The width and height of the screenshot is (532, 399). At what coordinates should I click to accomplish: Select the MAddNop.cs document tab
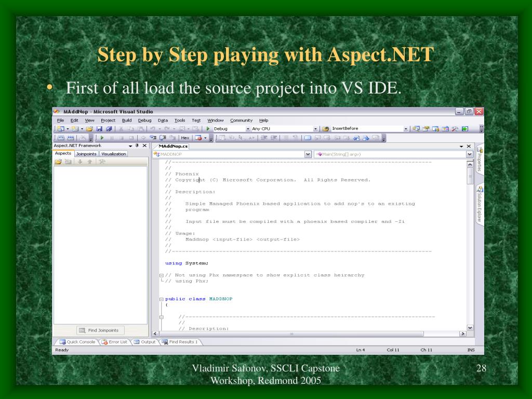point(173,146)
